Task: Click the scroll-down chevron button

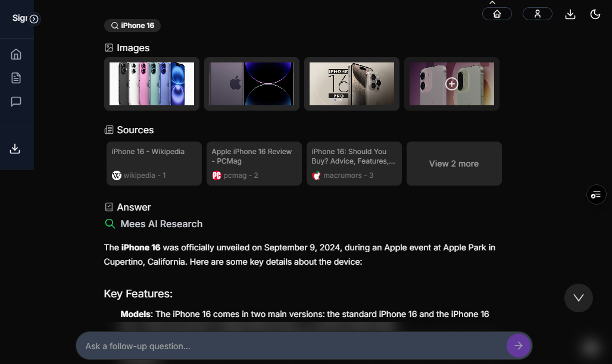Action: click(x=579, y=298)
